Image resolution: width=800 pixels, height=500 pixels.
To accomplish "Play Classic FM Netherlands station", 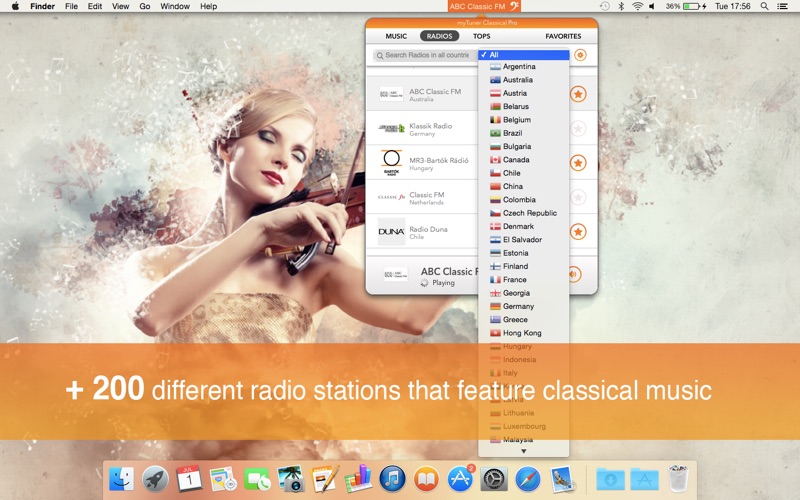I will pyautogui.click(x=421, y=197).
